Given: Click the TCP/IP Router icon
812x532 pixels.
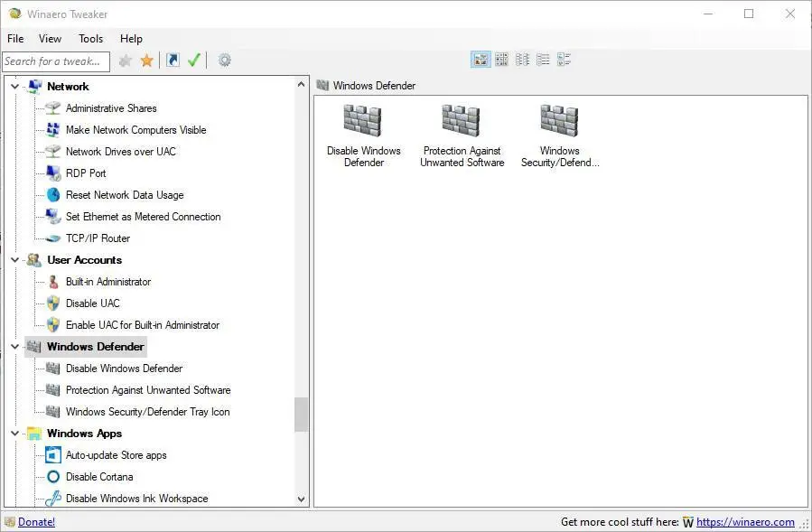Looking at the screenshot, I should point(52,238).
